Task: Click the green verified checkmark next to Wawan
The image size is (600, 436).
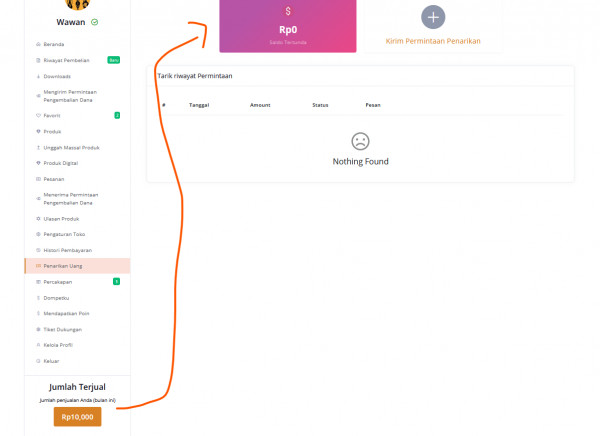Action: pos(95,22)
